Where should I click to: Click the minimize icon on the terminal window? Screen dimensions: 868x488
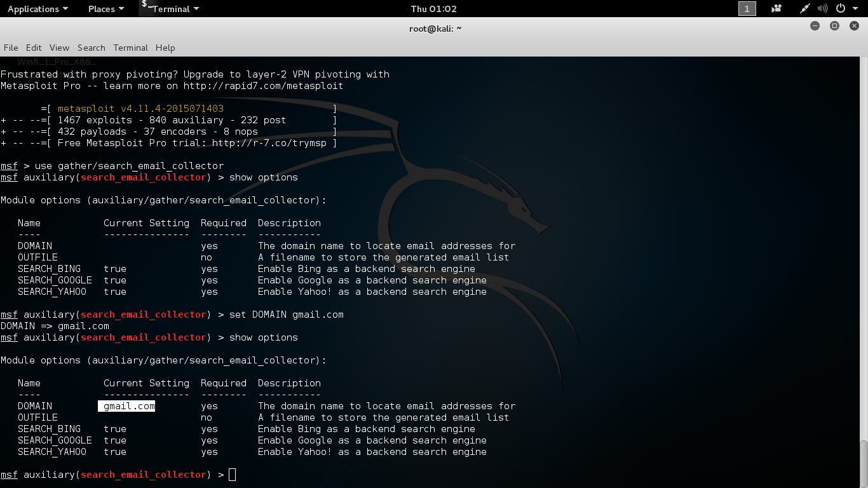814,26
